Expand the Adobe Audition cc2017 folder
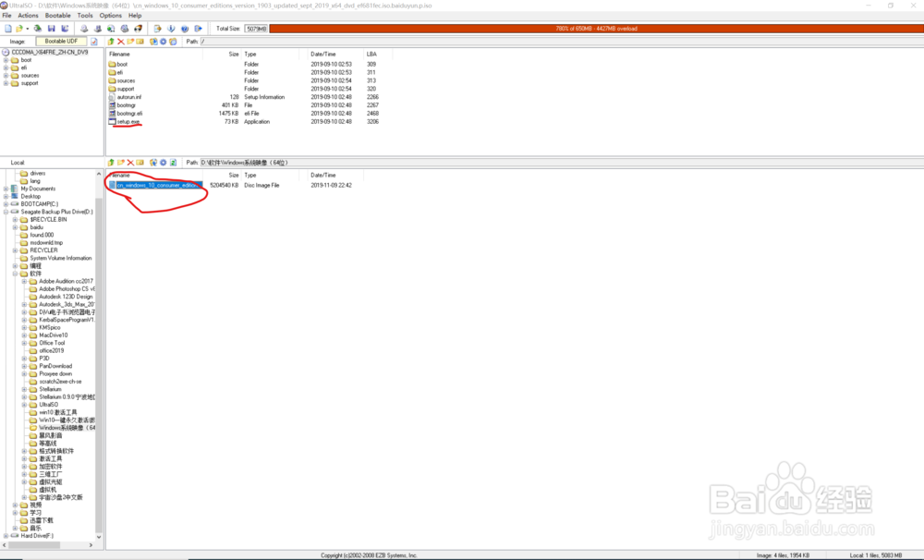This screenshot has width=924, height=560. click(24, 281)
